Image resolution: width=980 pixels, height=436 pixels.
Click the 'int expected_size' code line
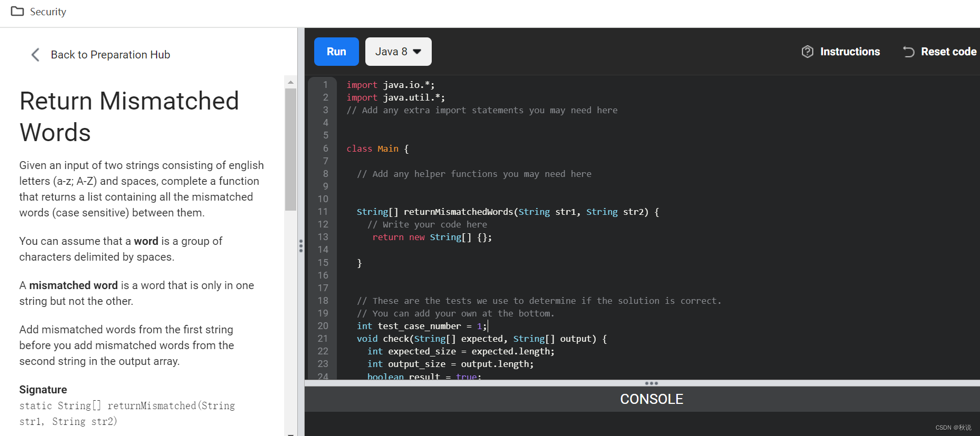click(461, 351)
